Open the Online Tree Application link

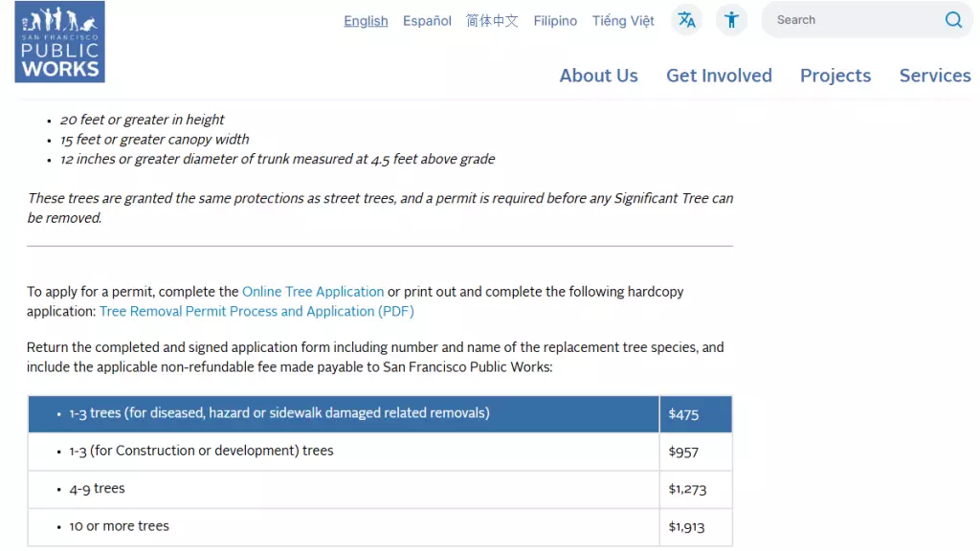pos(313,292)
